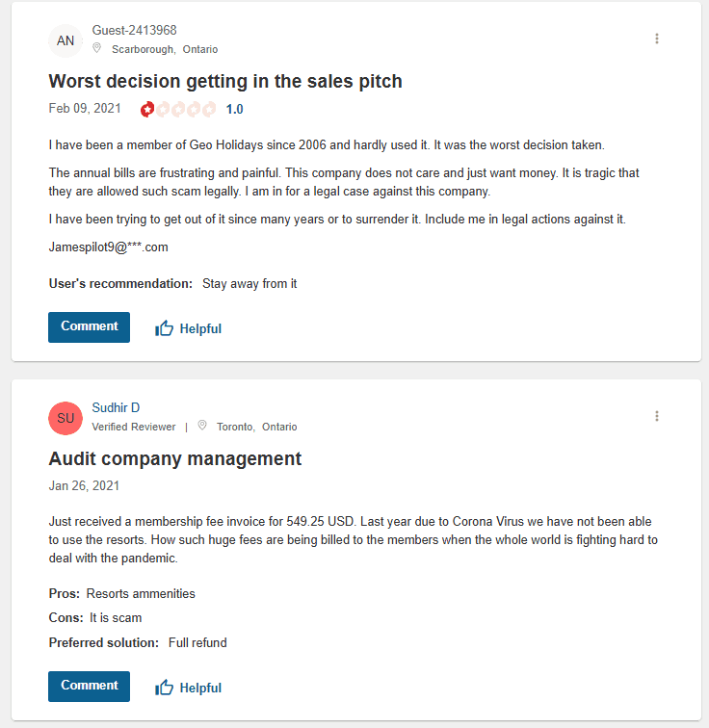Screen dimensions: 709x728
Task: Click the Scarborough location link
Action: pyautogui.click(x=144, y=49)
